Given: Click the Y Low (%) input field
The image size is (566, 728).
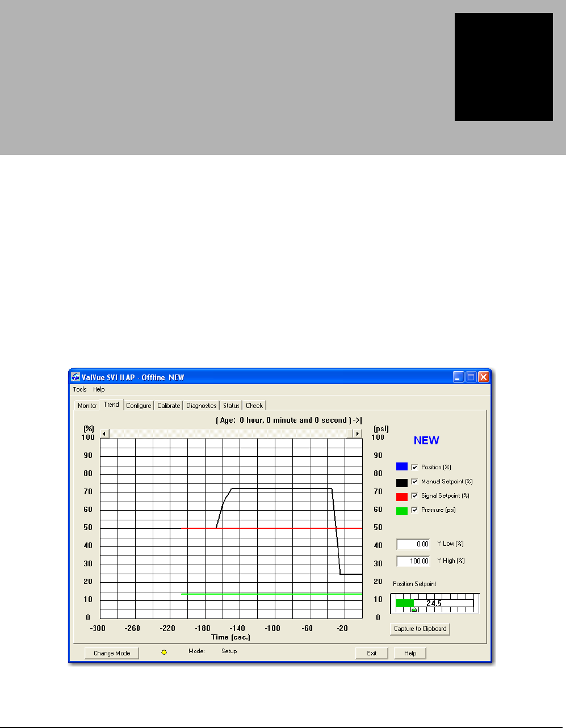Looking at the screenshot, I should [x=413, y=544].
